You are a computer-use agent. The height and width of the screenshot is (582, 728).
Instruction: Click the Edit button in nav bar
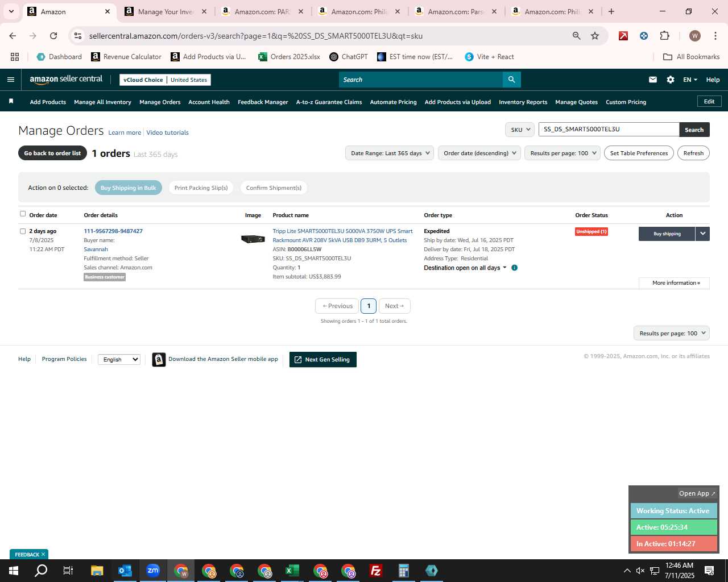click(x=709, y=101)
